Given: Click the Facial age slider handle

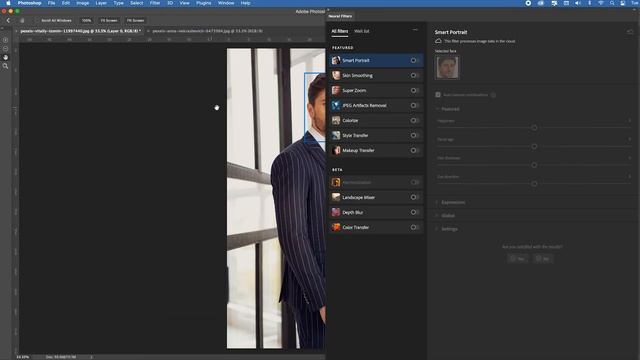Looking at the screenshot, I should coord(534,146).
